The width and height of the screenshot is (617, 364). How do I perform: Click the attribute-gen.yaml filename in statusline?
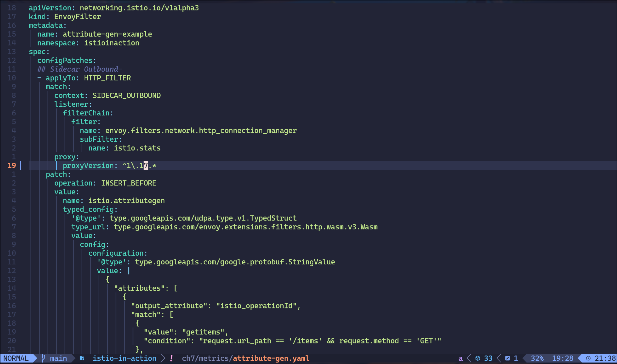pos(271,358)
